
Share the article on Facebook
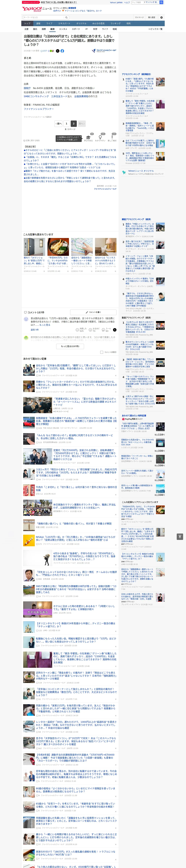62,51
